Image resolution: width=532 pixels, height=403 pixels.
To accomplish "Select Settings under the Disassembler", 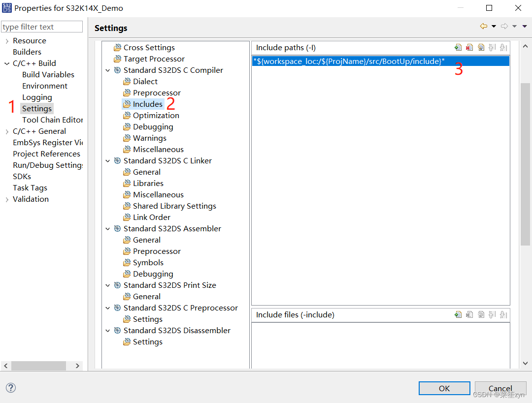I will pos(148,342).
